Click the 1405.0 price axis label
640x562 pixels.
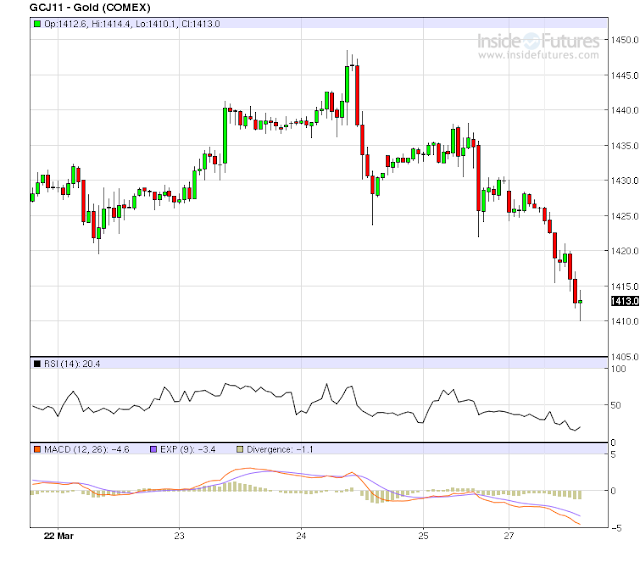point(624,357)
